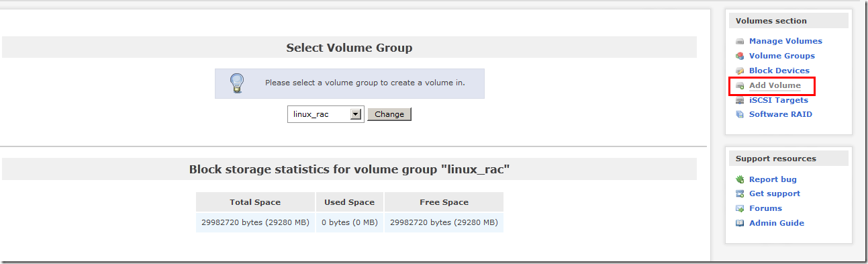868x264 pixels.
Task: Expand the linux_rac volume group dropdown
Action: (x=326, y=114)
